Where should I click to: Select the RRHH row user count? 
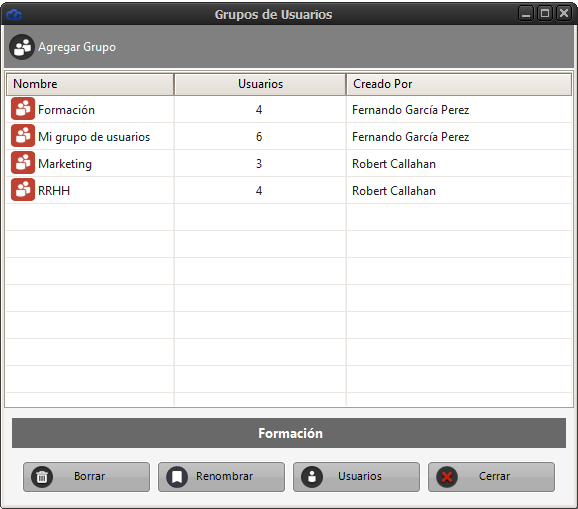click(259, 191)
